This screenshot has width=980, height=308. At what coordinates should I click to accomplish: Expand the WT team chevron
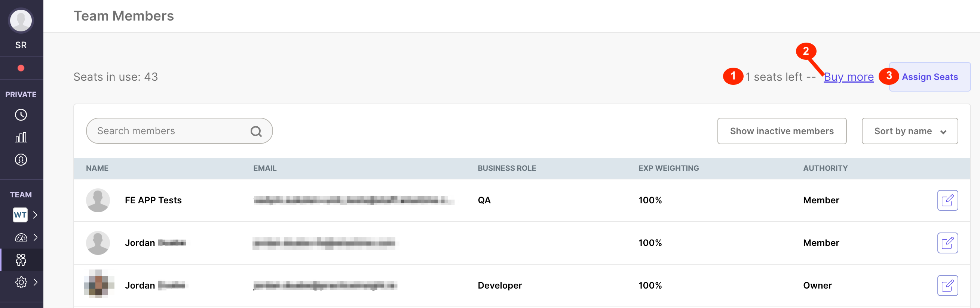pos(36,215)
